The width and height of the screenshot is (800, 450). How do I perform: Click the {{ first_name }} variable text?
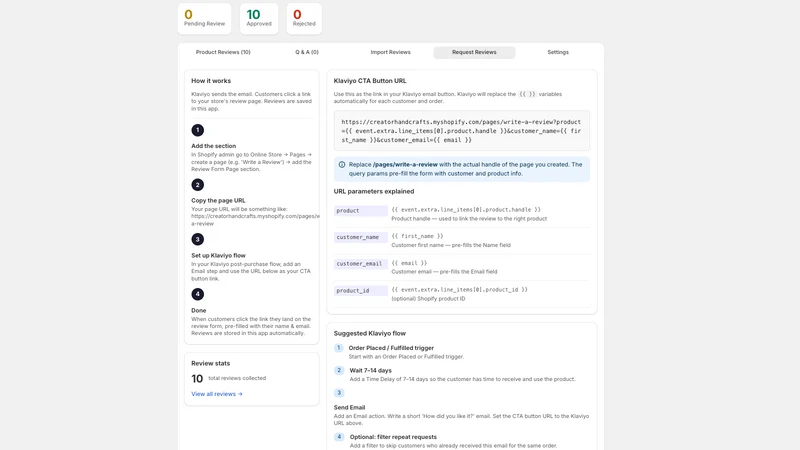click(417, 236)
